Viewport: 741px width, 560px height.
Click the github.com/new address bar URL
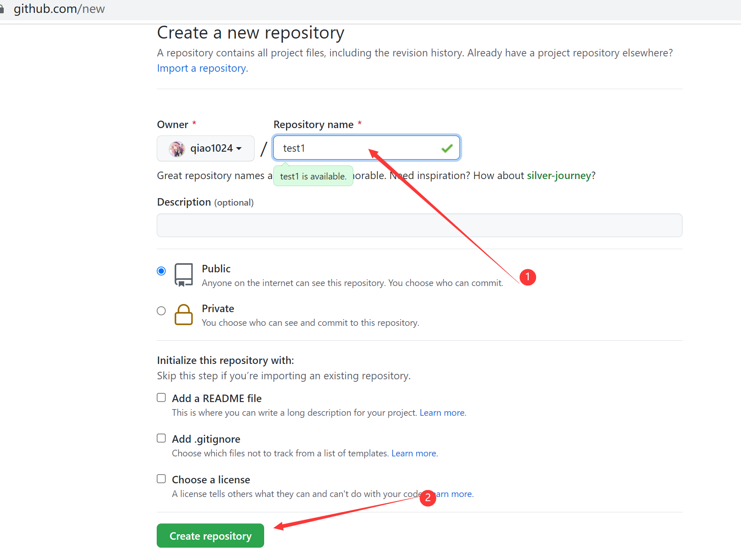[x=59, y=9]
